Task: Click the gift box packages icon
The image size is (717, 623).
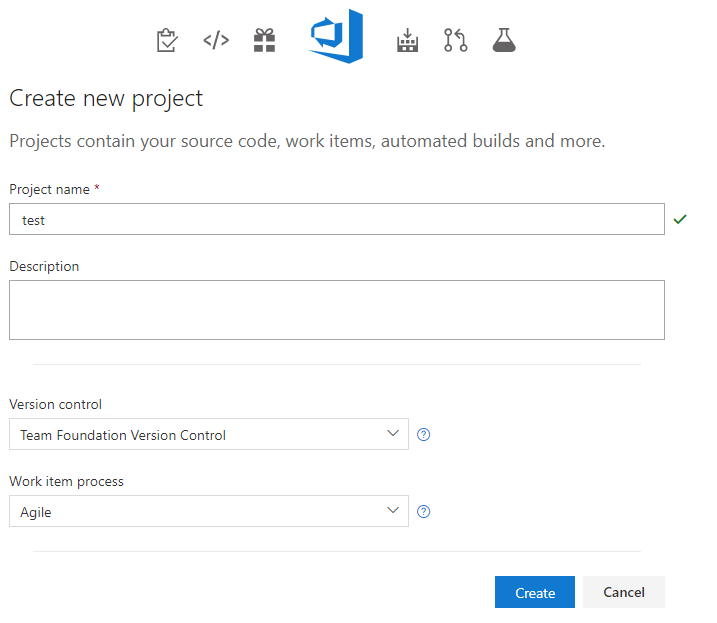Action: 264,40
